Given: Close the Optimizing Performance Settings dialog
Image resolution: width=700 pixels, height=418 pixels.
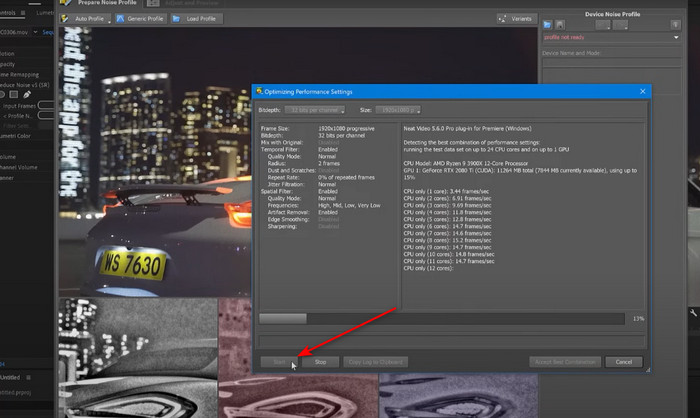Looking at the screenshot, I should point(642,92).
